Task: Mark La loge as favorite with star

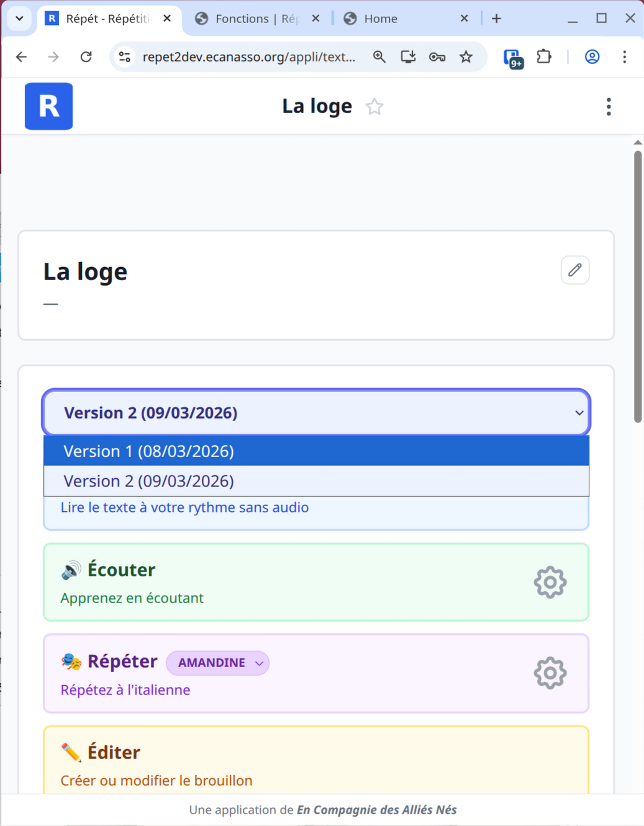Action: pyautogui.click(x=374, y=107)
